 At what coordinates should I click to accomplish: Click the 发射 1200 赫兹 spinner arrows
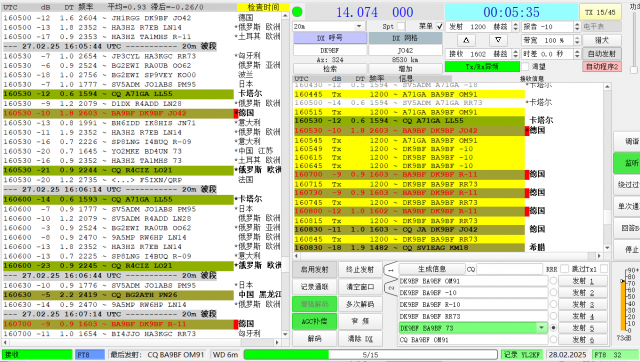pyautogui.click(x=516, y=27)
